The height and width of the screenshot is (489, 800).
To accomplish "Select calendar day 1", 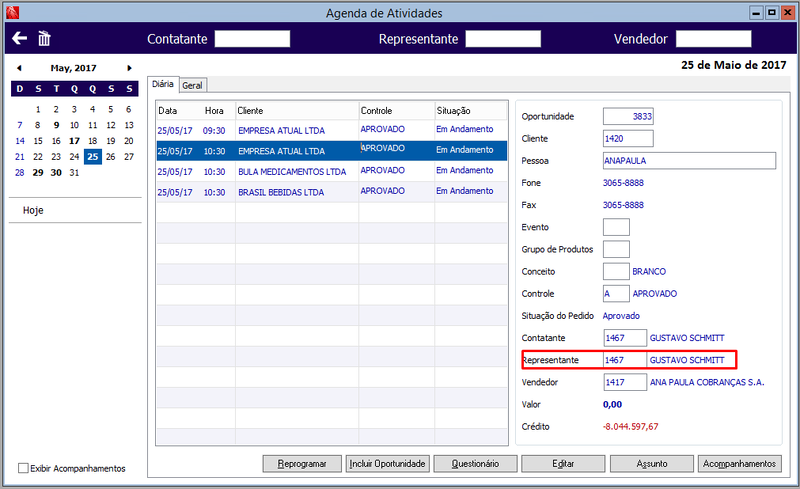I will [38, 109].
